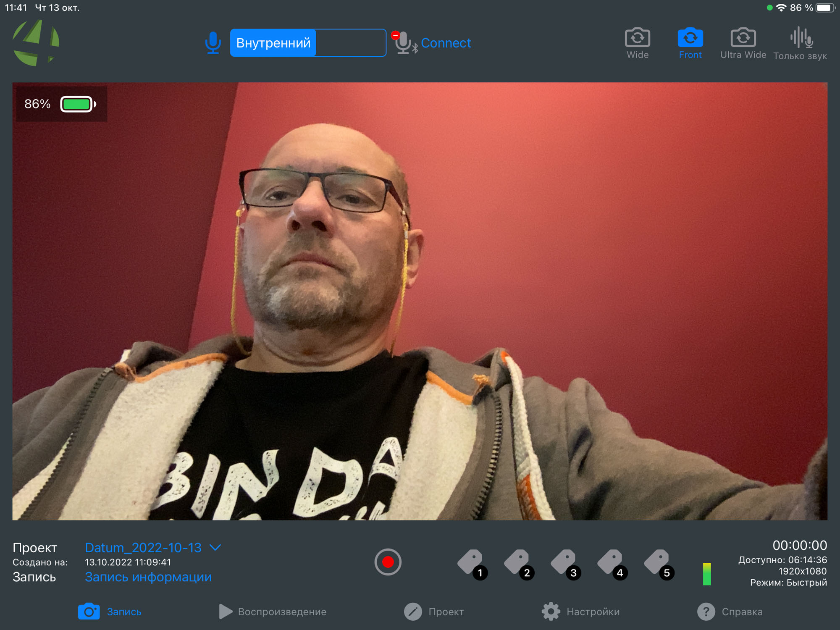Start recording with the red record button
This screenshot has width=840, height=630.
pyautogui.click(x=388, y=562)
